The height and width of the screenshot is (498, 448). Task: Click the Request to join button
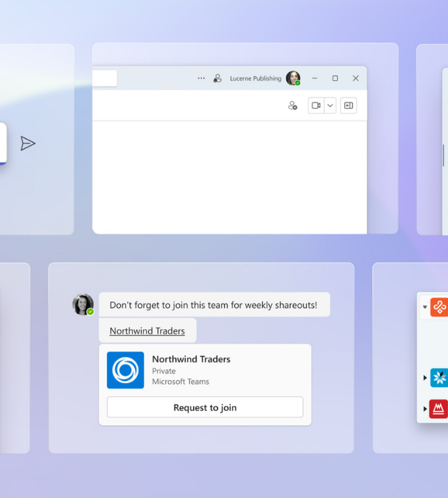[x=205, y=407]
